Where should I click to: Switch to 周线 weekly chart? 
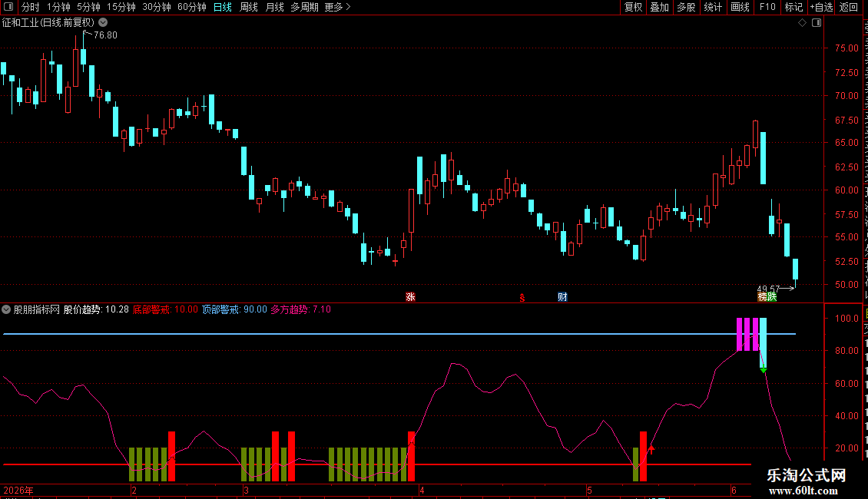point(249,7)
